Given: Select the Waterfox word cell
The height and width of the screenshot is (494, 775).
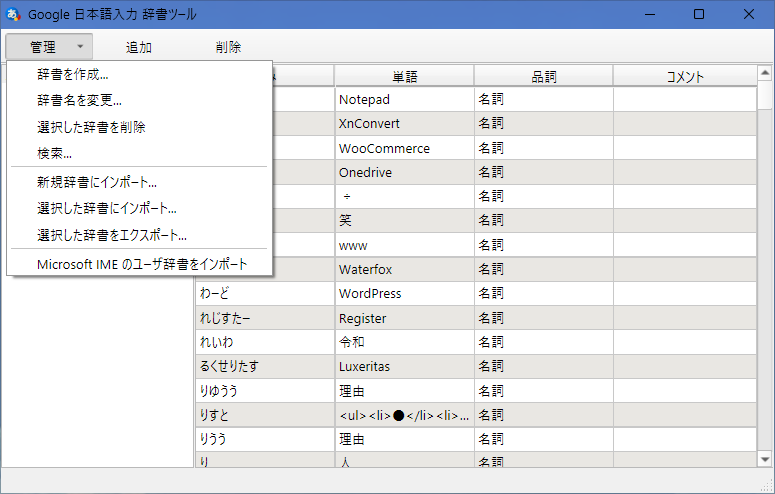Looking at the screenshot, I should (x=404, y=269).
